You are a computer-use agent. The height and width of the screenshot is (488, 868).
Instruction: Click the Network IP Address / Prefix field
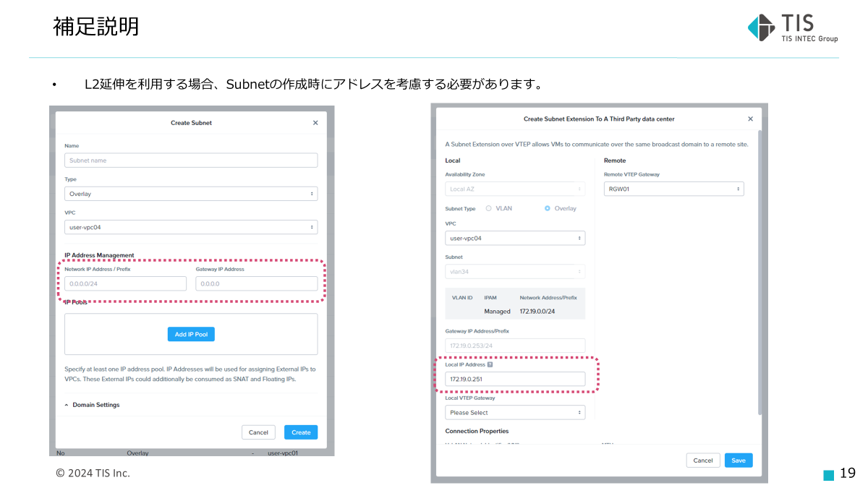pos(125,283)
